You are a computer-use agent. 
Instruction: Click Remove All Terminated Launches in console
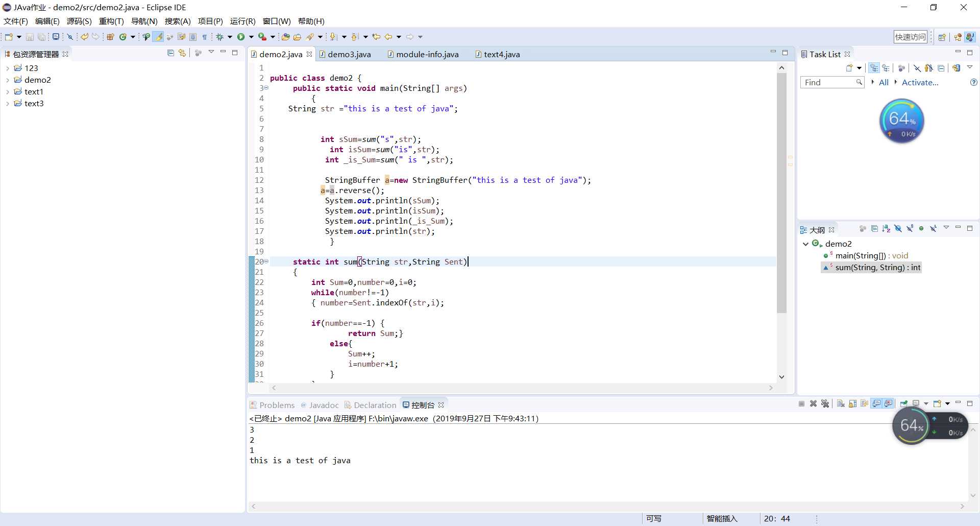(825, 404)
